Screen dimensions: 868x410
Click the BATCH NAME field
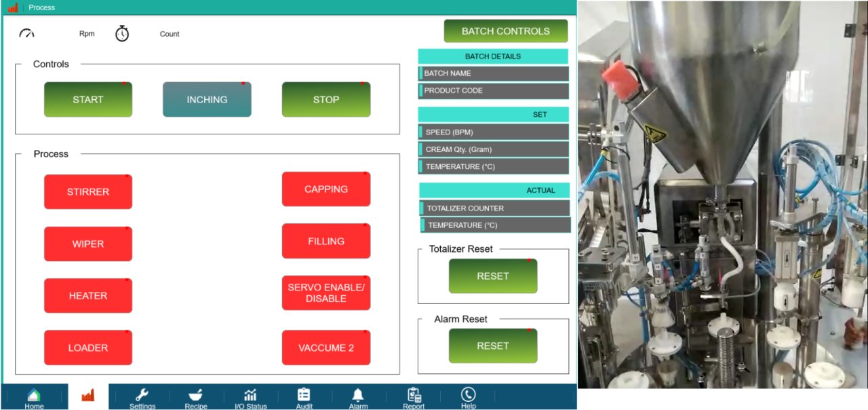493,73
